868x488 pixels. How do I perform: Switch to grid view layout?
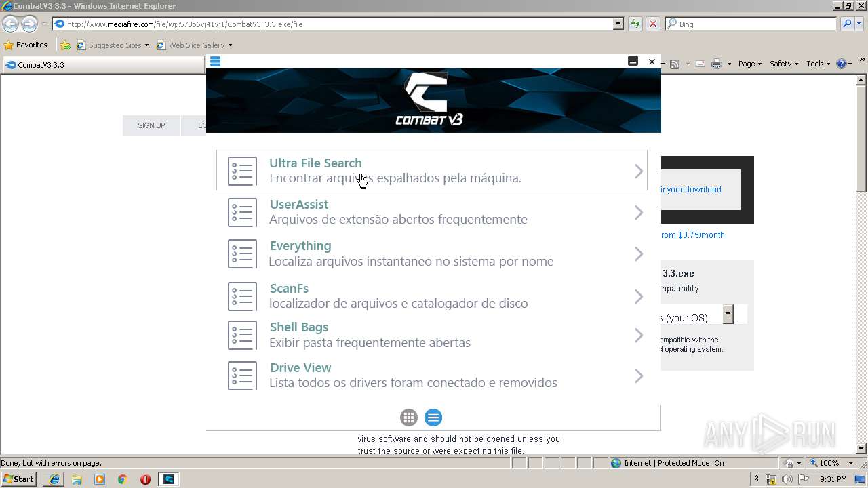pos(408,418)
